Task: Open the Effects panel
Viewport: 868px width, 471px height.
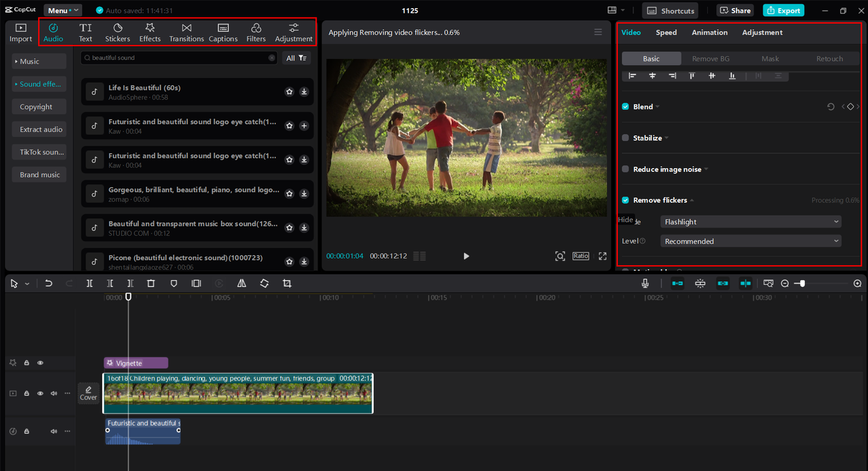Action: pos(150,33)
